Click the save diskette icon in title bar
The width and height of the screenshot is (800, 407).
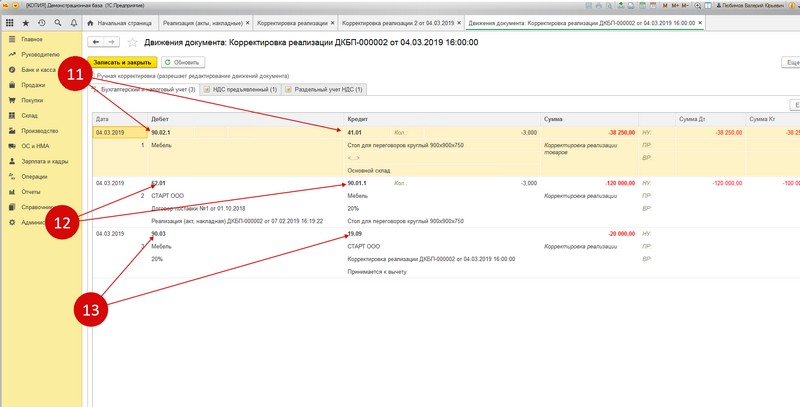pos(589,5)
